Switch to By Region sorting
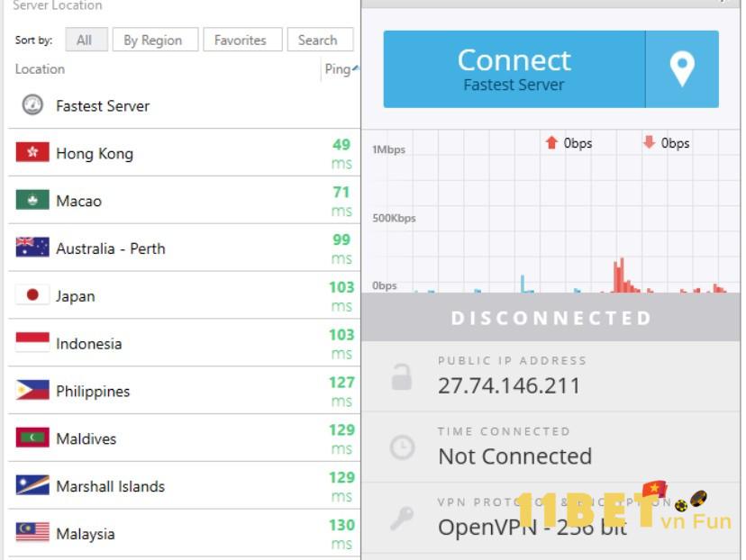Screen dimensions: 746x560 pos(155,40)
